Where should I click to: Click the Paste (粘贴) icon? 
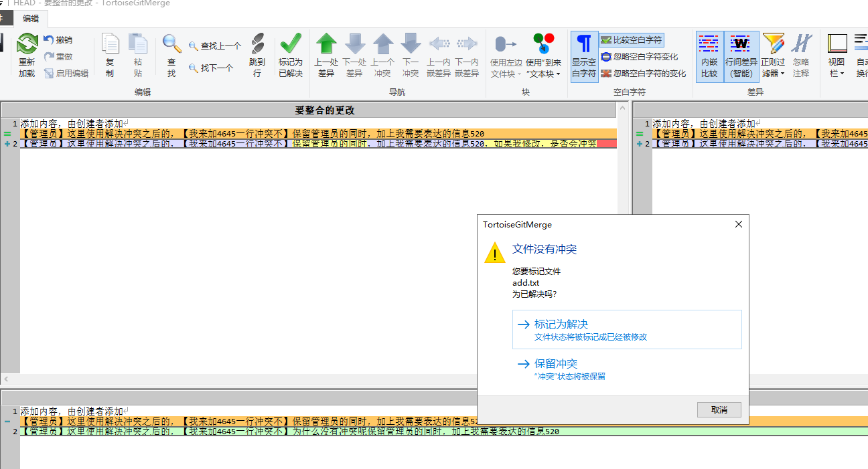coord(138,44)
